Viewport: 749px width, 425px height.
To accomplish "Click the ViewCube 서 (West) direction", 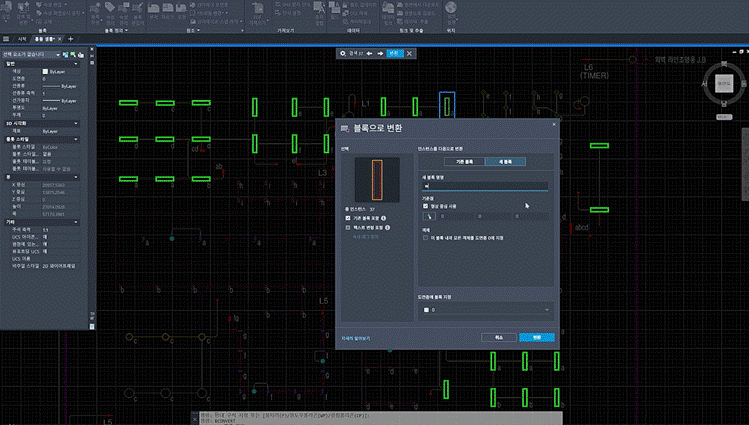I will [705, 84].
